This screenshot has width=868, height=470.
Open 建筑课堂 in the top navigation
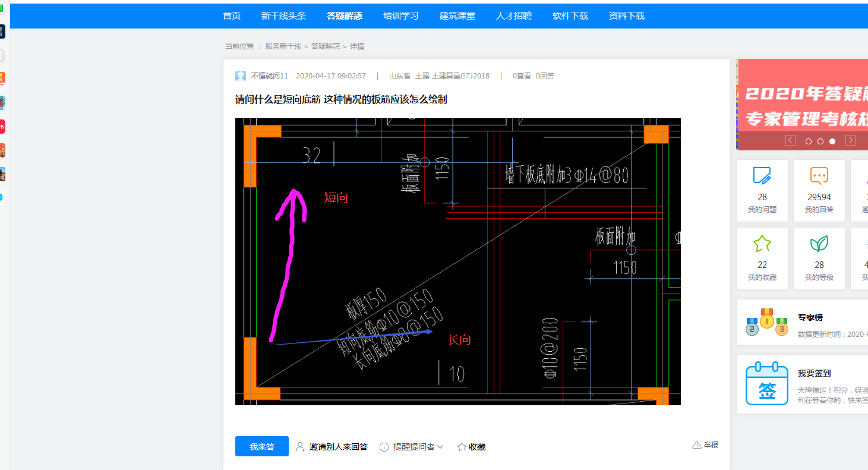457,16
